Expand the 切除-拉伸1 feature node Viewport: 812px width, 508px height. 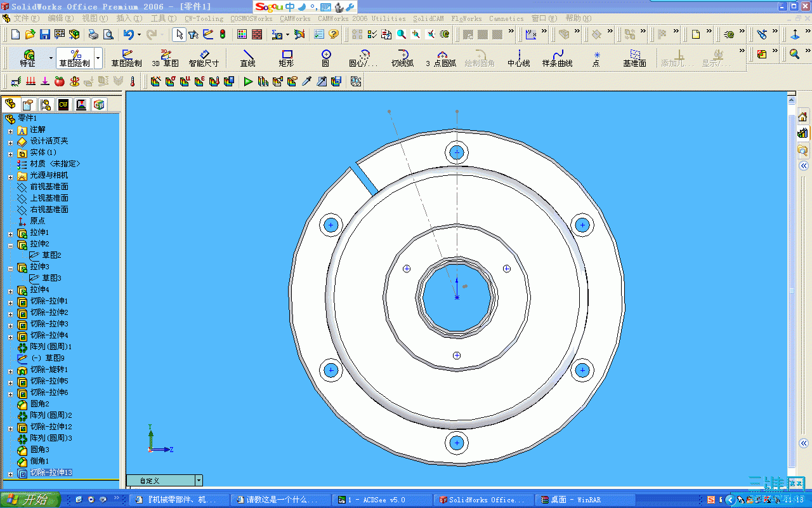click(x=10, y=302)
